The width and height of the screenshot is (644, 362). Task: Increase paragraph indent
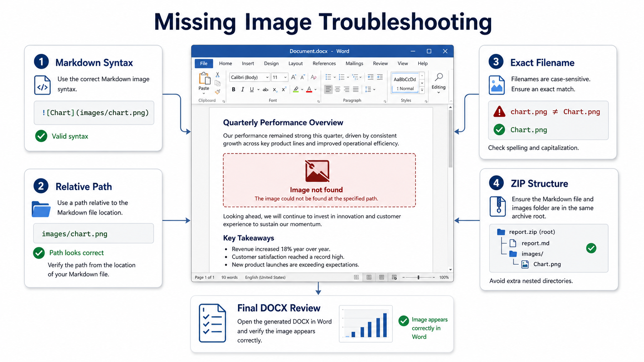pyautogui.click(x=380, y=77)
